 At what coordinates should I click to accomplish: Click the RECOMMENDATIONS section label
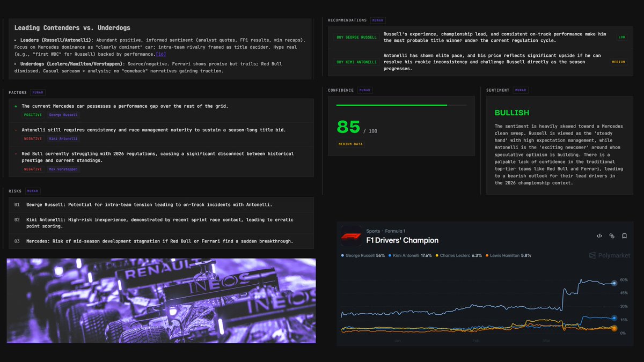tap(347, 20)
